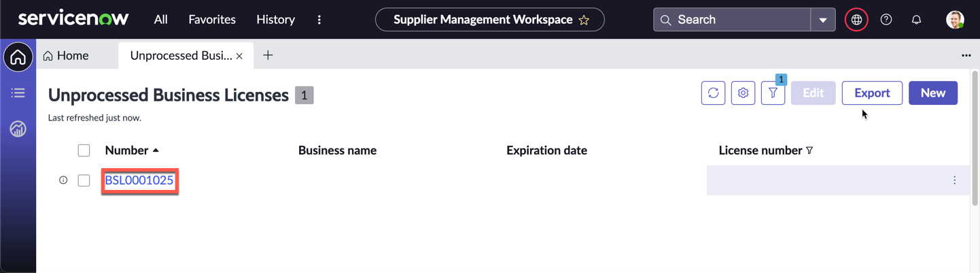Open the analytics sidebar icon
The width and height of the screenshot is (980, 273).
click(18, 129)
